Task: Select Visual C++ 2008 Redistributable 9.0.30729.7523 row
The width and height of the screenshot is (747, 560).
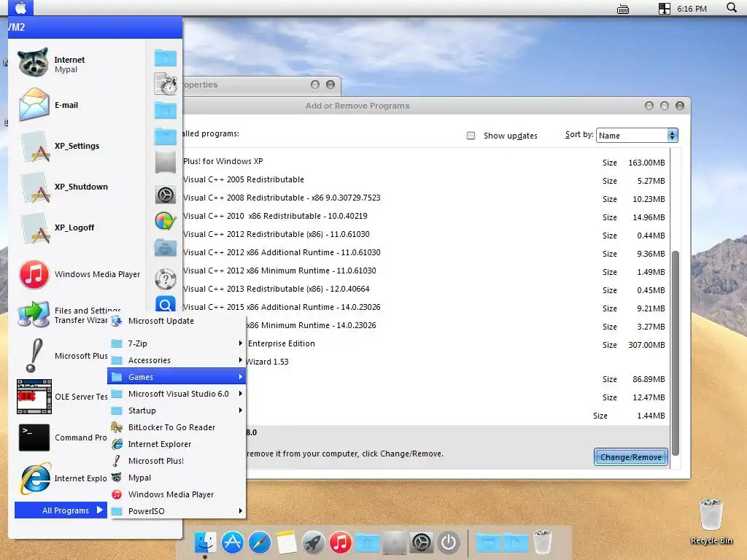Action: tap(426, 198)
